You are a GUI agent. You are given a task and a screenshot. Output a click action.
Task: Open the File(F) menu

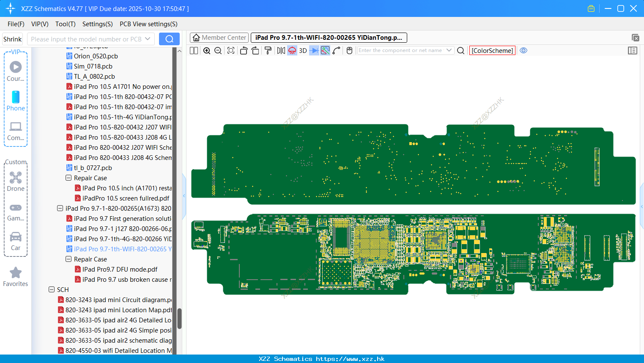[16, 24]
